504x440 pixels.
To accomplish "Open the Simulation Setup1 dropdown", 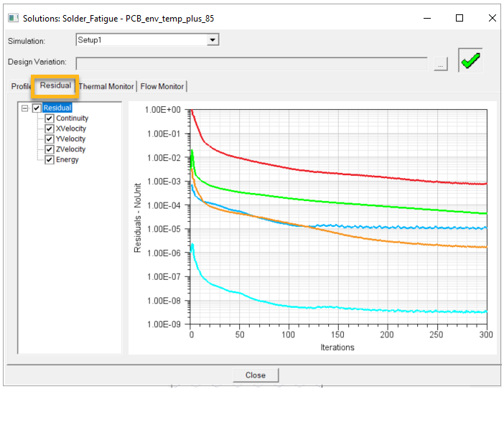I will [x=213, y=40].
